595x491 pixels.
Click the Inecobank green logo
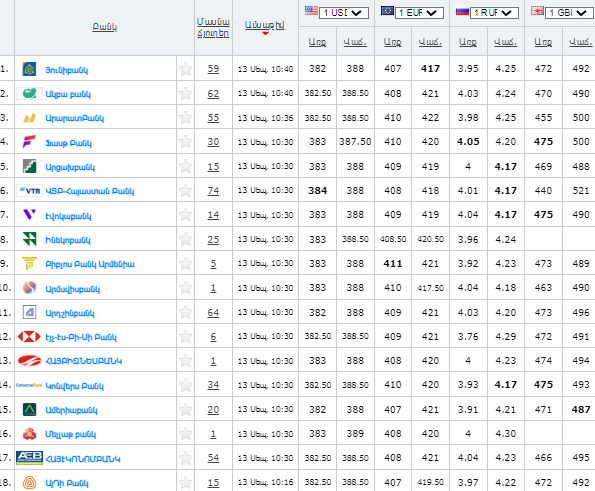click(x=29, y=239)
